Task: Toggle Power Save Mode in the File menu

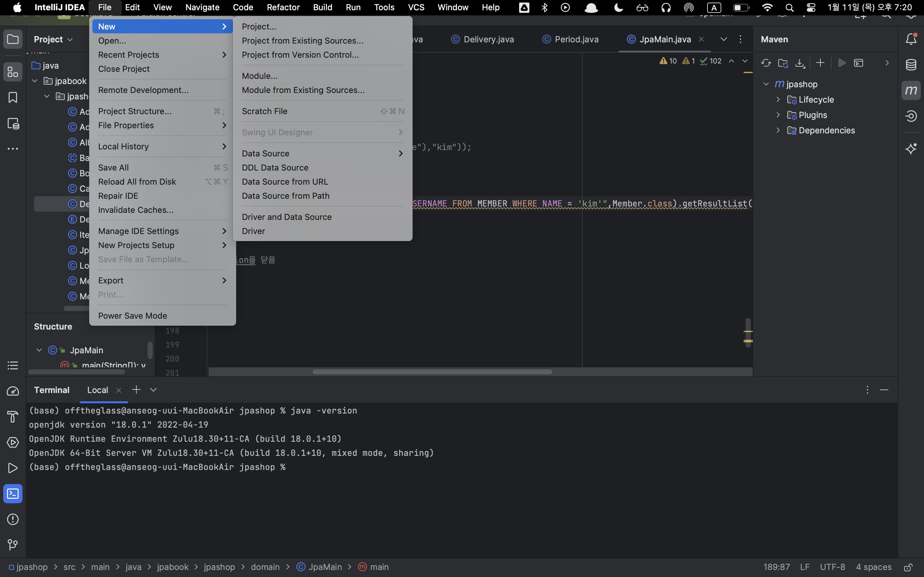Action: (133, 316)
